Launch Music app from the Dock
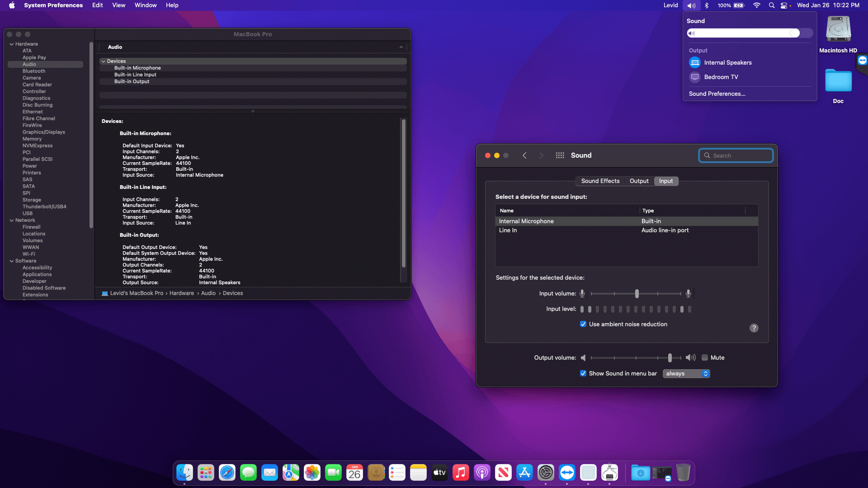 pos(461,473)
